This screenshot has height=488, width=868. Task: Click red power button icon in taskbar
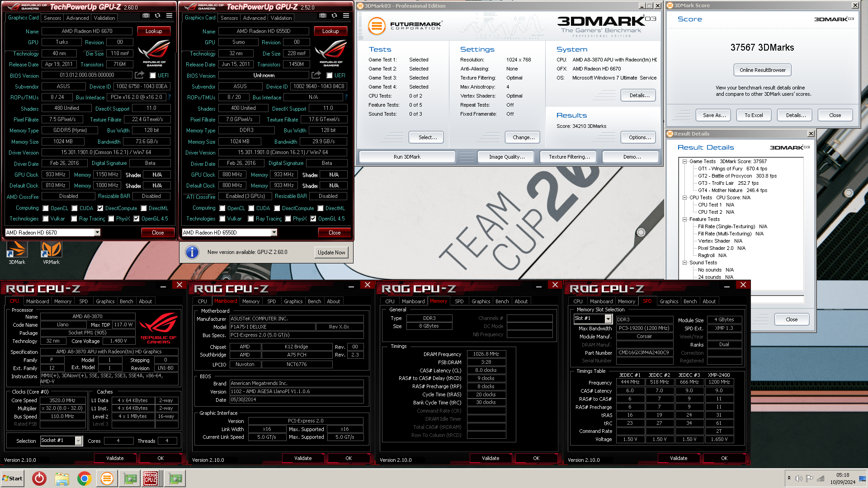39,478
